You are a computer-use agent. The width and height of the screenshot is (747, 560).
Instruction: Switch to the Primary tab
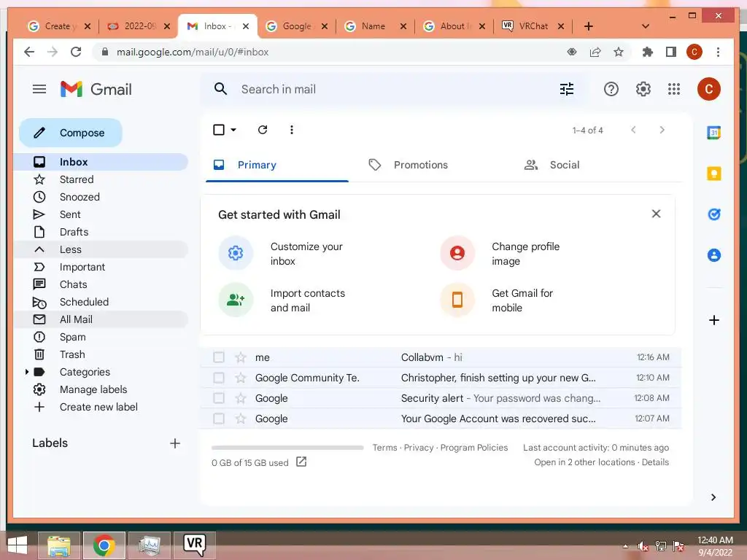[x=276, y=165]
